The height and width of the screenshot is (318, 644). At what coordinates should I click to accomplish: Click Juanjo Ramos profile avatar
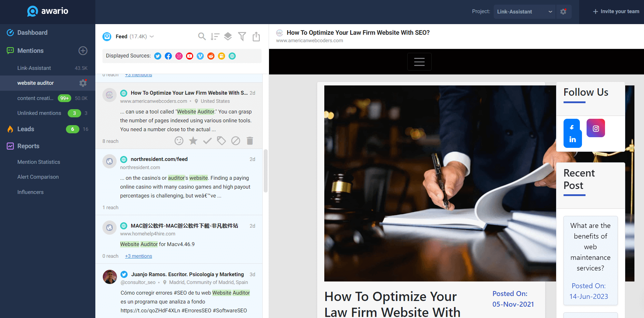tap(110, 277)
